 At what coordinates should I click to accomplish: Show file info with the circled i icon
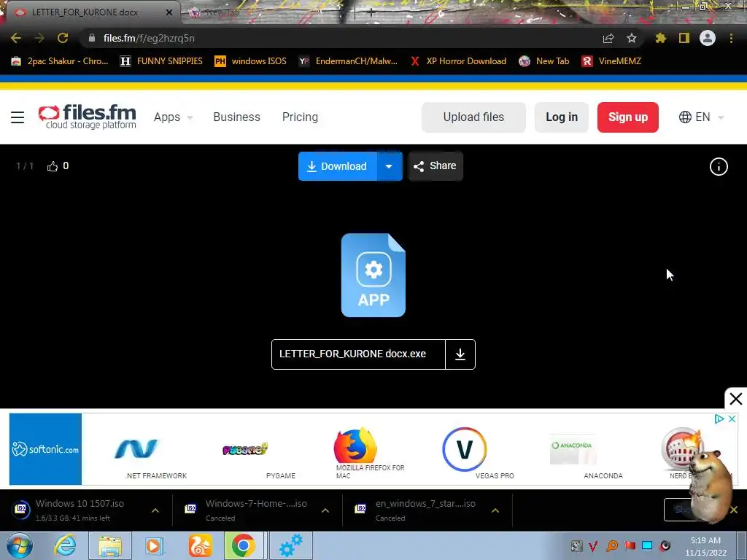click(x=719, y=167)
